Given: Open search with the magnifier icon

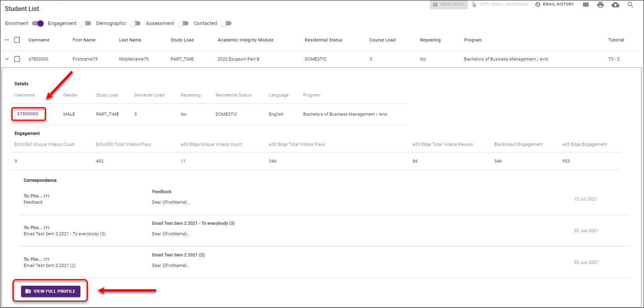Looking at the screenshot, I should [x=630, y=5].
